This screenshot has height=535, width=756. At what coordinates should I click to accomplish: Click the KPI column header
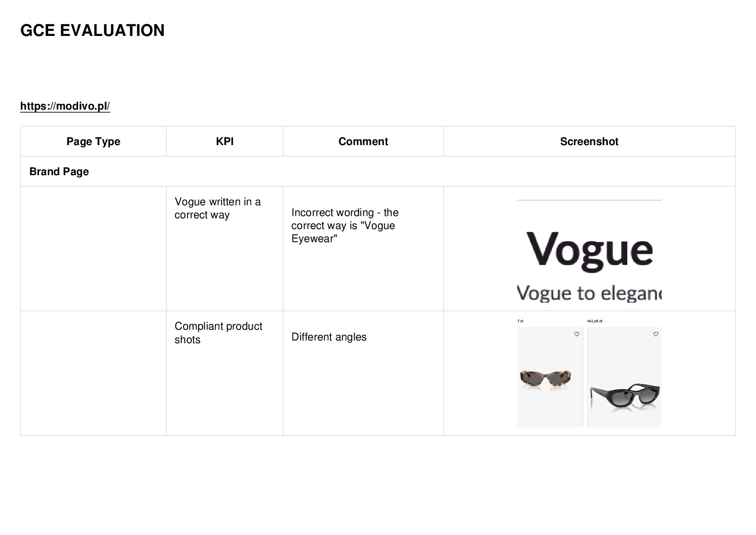tap(224, 141)
